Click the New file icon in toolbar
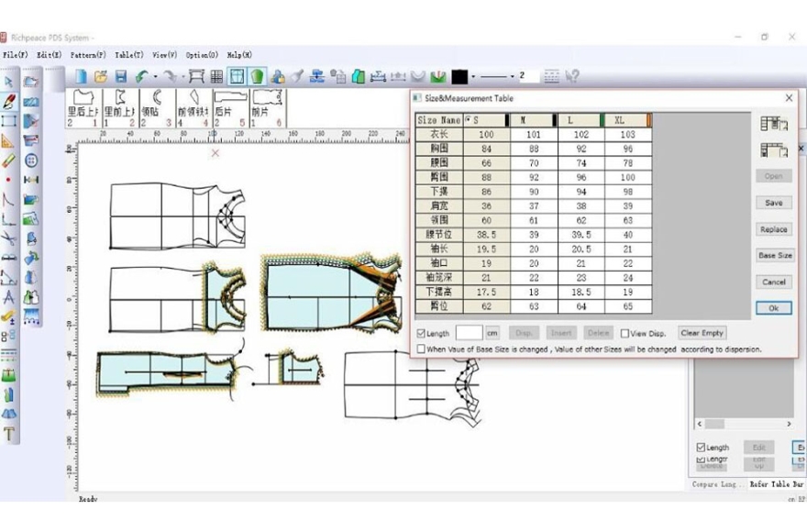 pyautogui.click(x=81, y=77)
